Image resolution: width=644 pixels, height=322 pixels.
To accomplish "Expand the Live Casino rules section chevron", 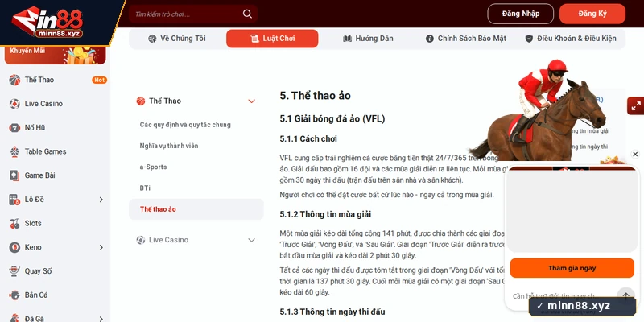I will pos(252,240).
